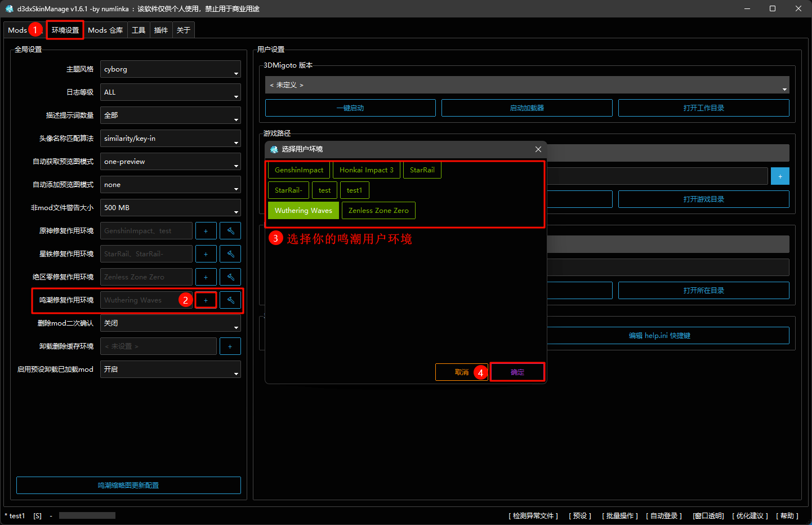Open 日志等级 dropdown showing ALL
This screenshot has width=812, height=525.
point(171,92)
